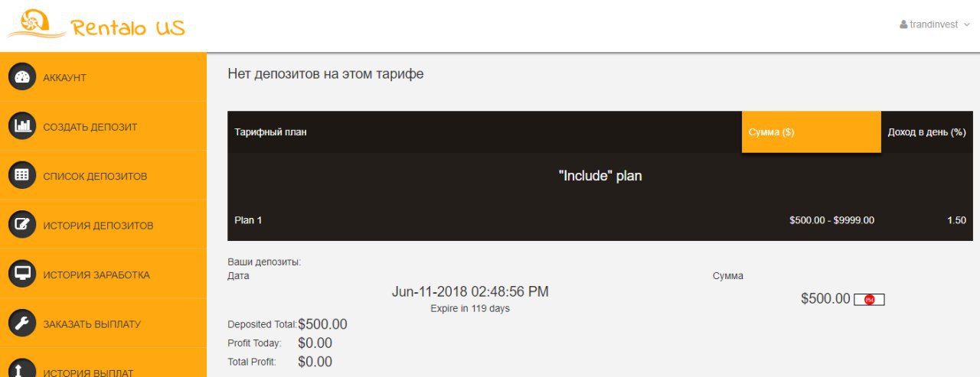Click the Perfect Money payment badge icon
980x377 pixels.
(869, 300)
